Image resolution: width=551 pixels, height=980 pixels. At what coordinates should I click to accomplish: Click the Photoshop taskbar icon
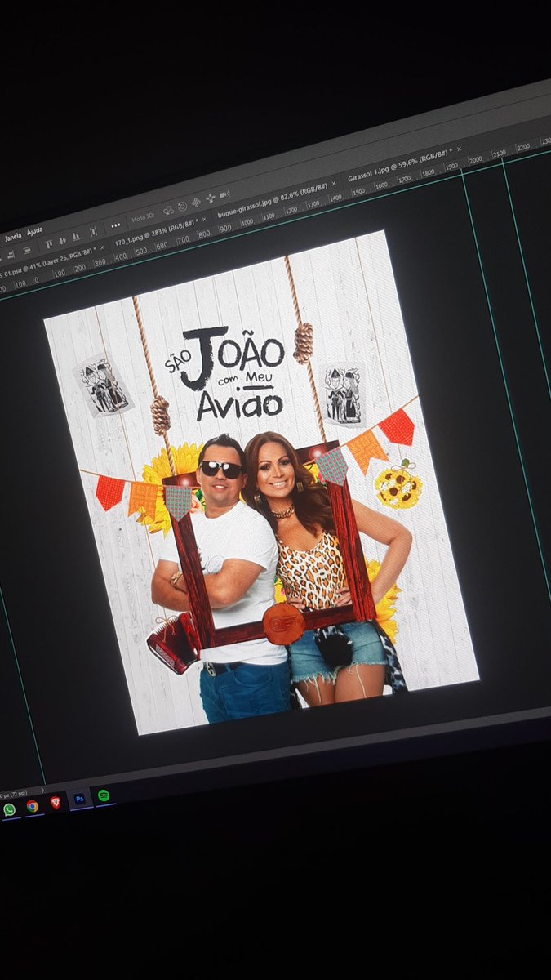(x=79, y=799)
